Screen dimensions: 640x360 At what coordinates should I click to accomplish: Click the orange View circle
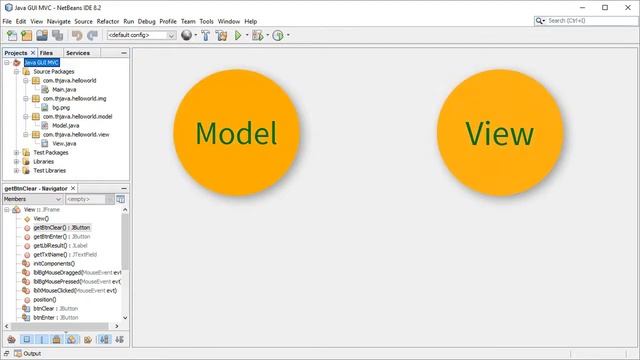pyautogui.click(x=500, y=133)
